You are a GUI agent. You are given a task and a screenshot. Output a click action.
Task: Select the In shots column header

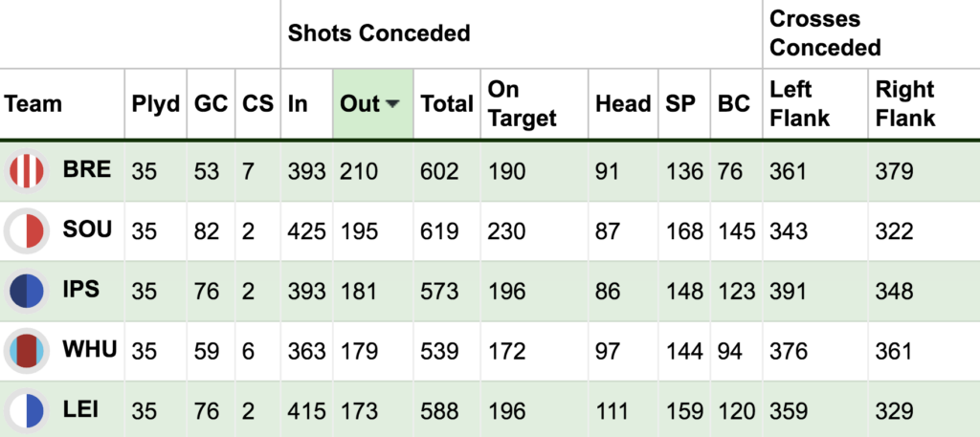coord(298,103)
